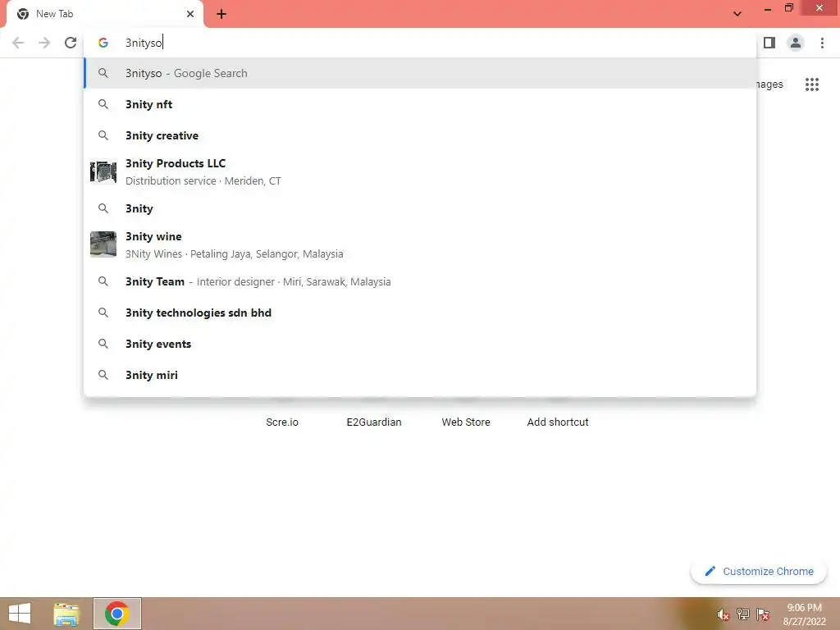840x630 pixels.
Task: Select the '3nity miri' suggestion
Action: tap(420, 375)
